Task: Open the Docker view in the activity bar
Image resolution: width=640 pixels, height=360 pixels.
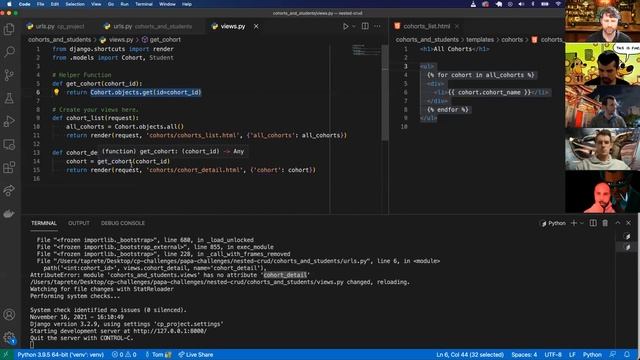Action: [x=9, y=213]
